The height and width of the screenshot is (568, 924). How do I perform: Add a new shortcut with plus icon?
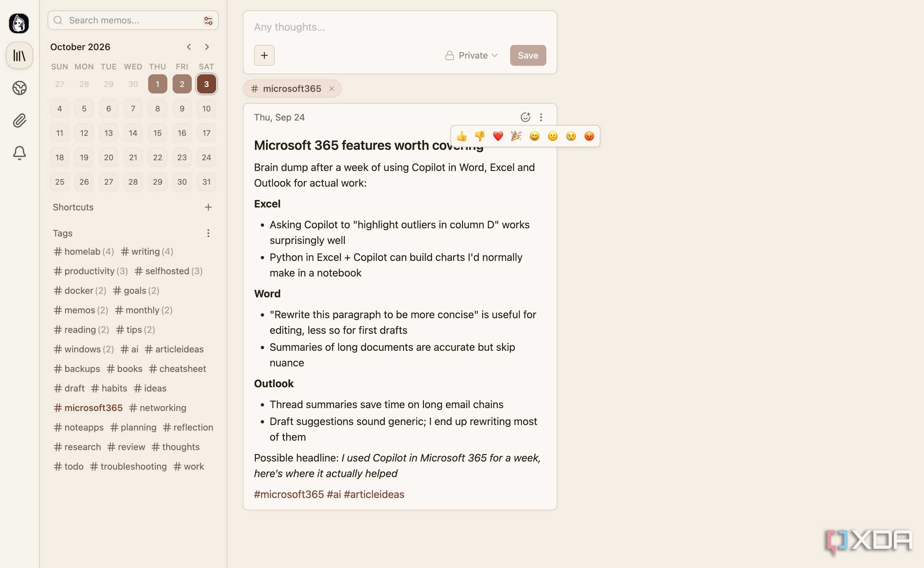[208, 207]
